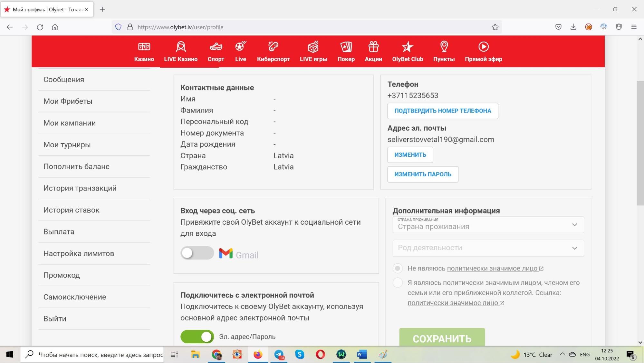Select Не являюсь политически значимое лицо

(398, 268)
